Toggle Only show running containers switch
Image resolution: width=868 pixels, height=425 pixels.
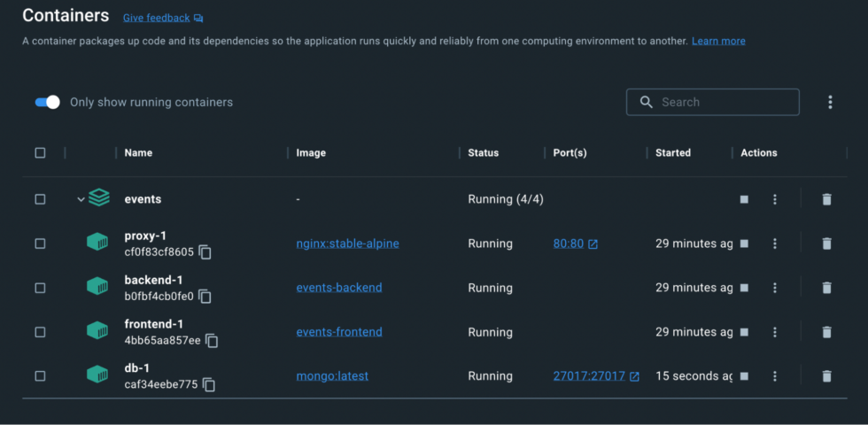click(47, 102)
